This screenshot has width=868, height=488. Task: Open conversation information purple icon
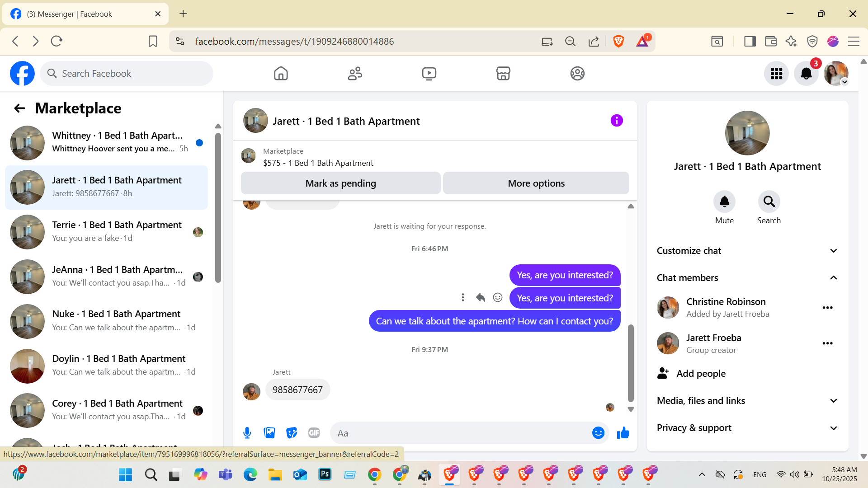[x=617, y=121]
